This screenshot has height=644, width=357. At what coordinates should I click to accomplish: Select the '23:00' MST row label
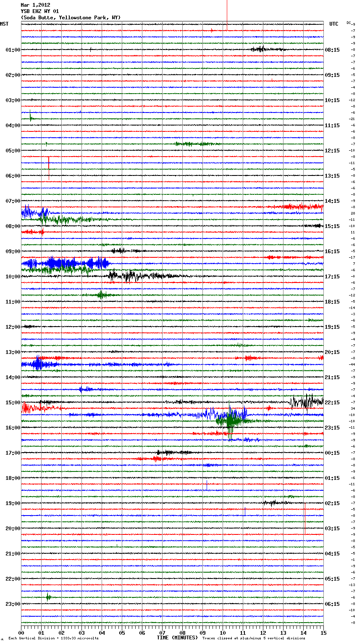pos(13,604)
